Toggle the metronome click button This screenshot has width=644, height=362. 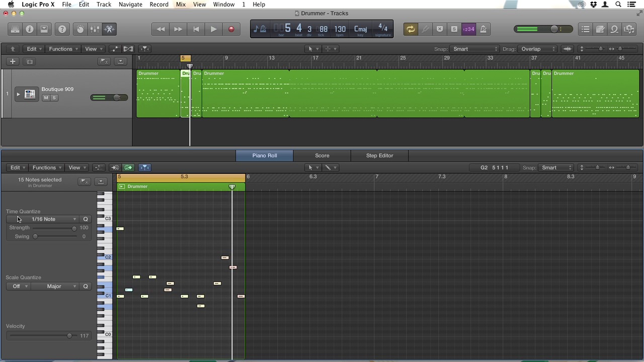pos(483,29)
